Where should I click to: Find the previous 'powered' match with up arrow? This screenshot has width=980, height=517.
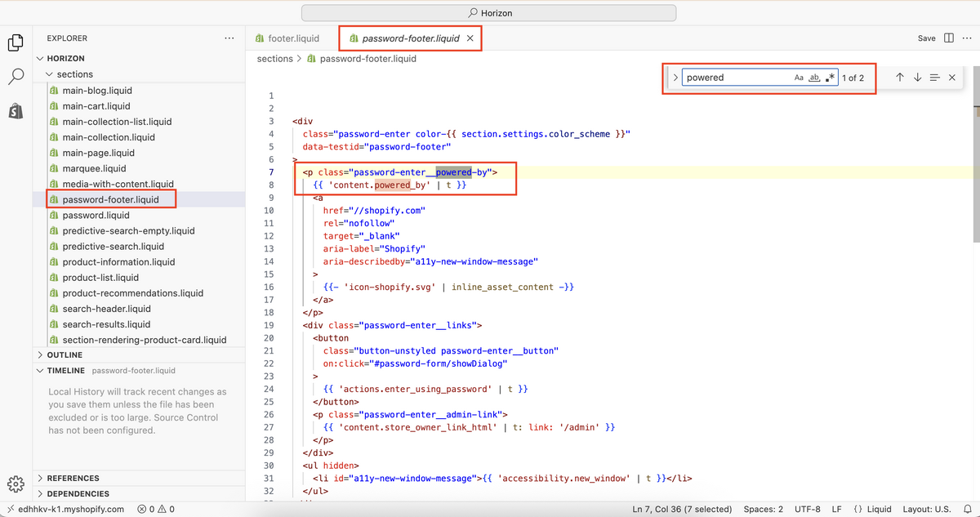(899, 77)
